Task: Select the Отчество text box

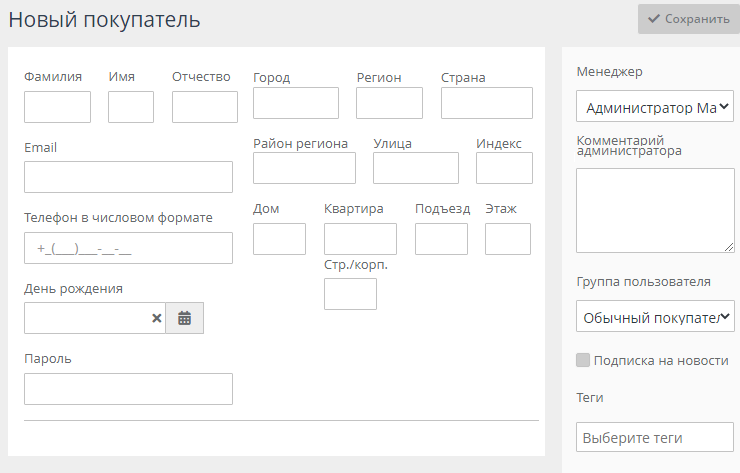Action: [204, 107]
